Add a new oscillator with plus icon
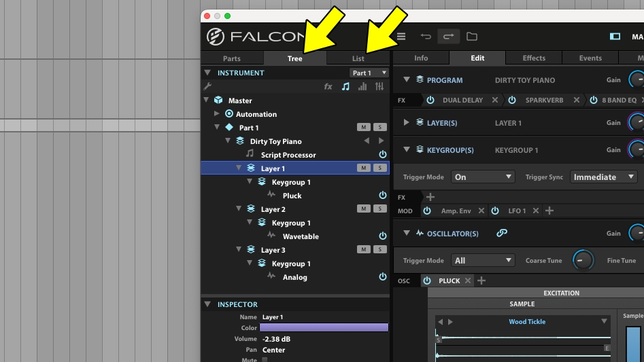This screenshot has height=362, width=644. point(481,280)
